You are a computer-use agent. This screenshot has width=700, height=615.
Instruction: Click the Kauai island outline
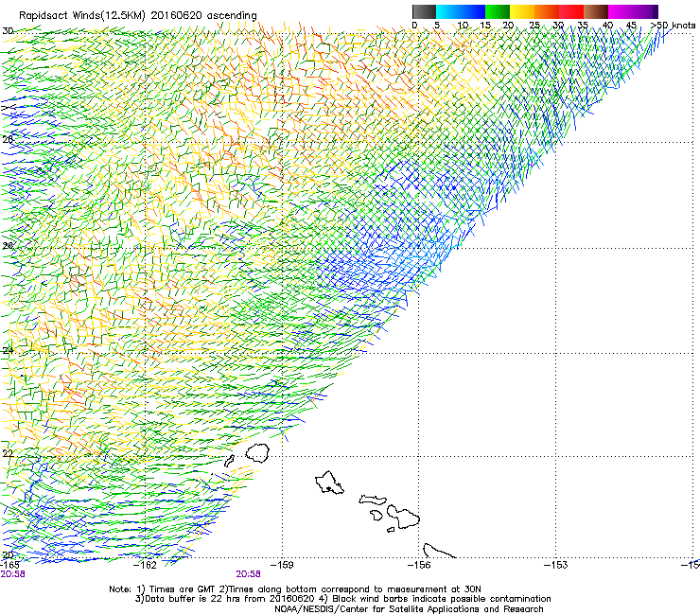[257, 453]
